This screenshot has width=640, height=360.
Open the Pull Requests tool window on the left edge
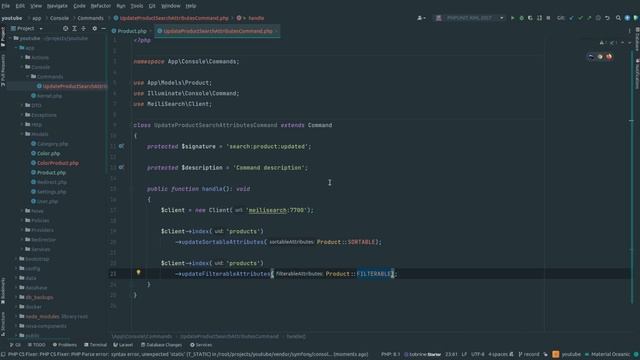(3, 70)
